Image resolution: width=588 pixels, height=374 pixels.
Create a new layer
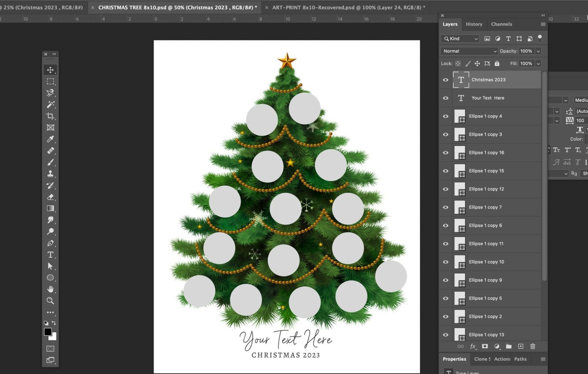pos(521,346)
